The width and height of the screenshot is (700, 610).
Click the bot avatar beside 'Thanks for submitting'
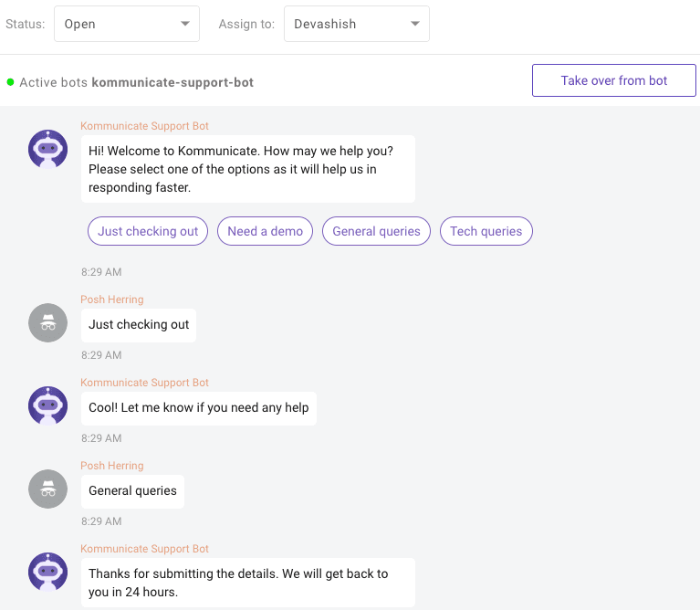click(47, 572)
